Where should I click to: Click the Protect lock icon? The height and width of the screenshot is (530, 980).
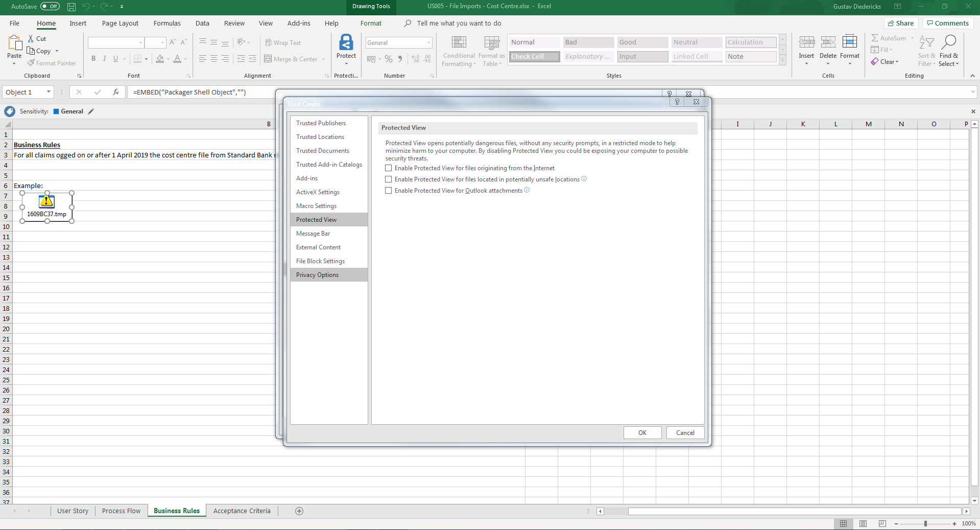346,42
